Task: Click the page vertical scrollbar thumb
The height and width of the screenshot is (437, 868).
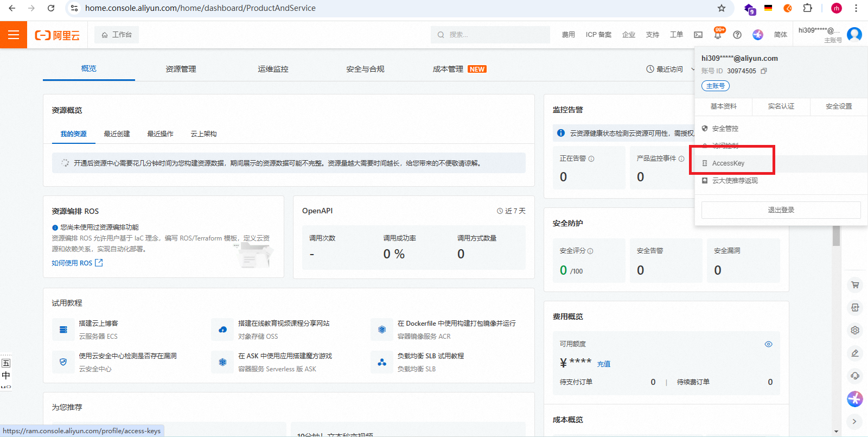Action: [837, 236]
